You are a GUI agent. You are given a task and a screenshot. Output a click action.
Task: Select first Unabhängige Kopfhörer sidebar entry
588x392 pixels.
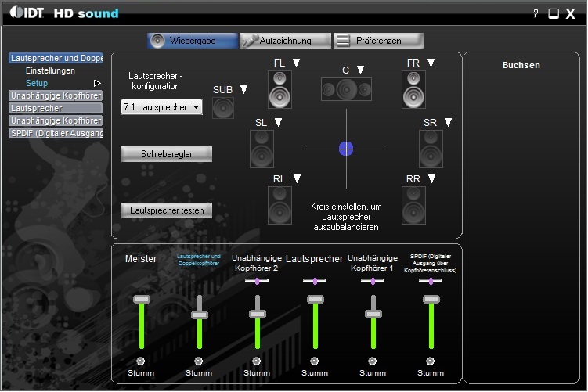56,95
